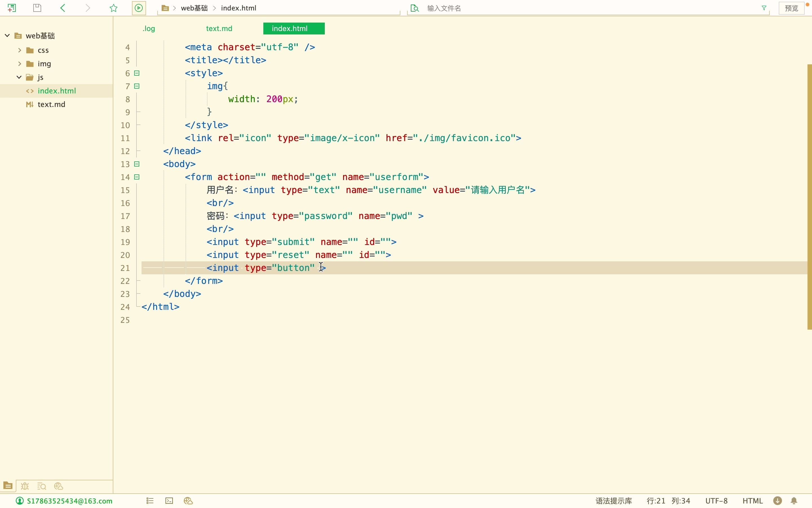Viewport: 812px width, 508px height.
Task: Select the index.html editor tab
Action: point(294,29)
